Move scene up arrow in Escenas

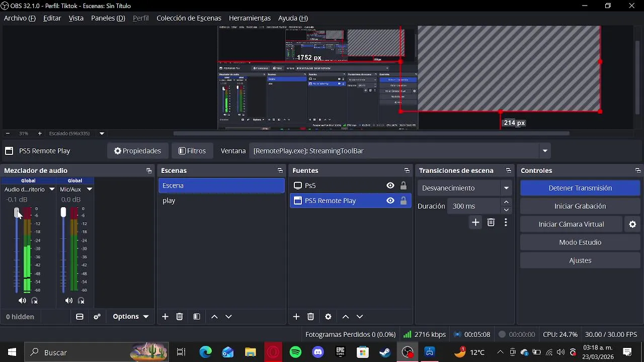click(x=214, y=317)
